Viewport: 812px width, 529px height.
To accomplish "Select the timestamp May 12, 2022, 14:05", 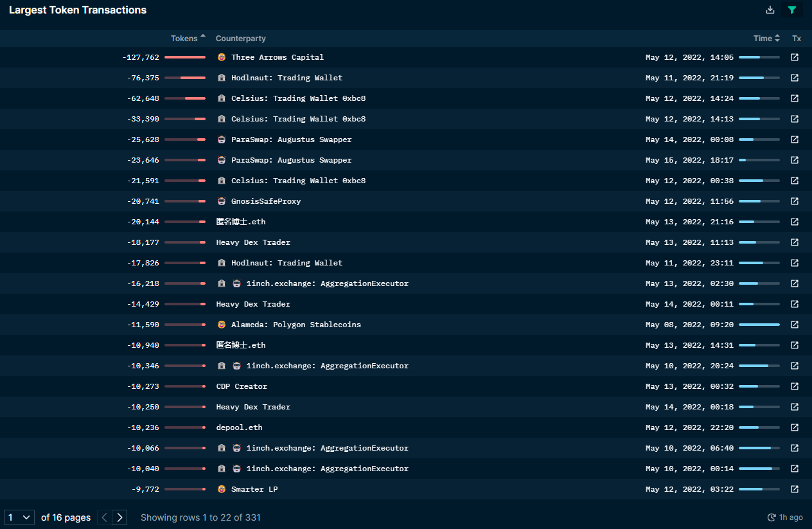I will click(x=689, y=57).
